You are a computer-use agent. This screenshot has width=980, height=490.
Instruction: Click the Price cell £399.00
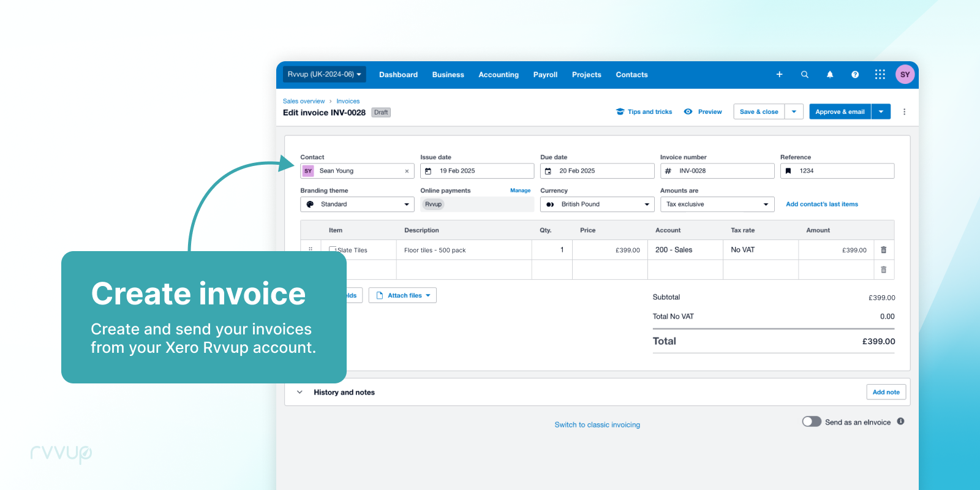pos(610,250)
